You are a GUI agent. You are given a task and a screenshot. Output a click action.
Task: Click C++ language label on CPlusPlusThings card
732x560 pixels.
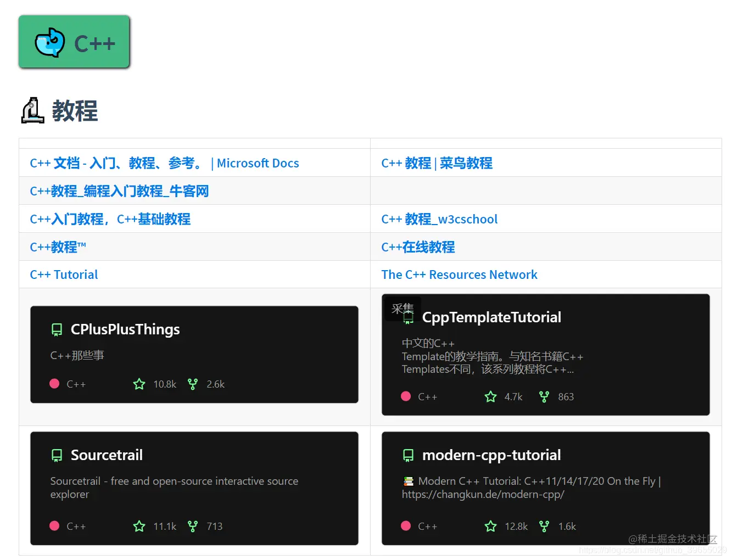(76, 384)
